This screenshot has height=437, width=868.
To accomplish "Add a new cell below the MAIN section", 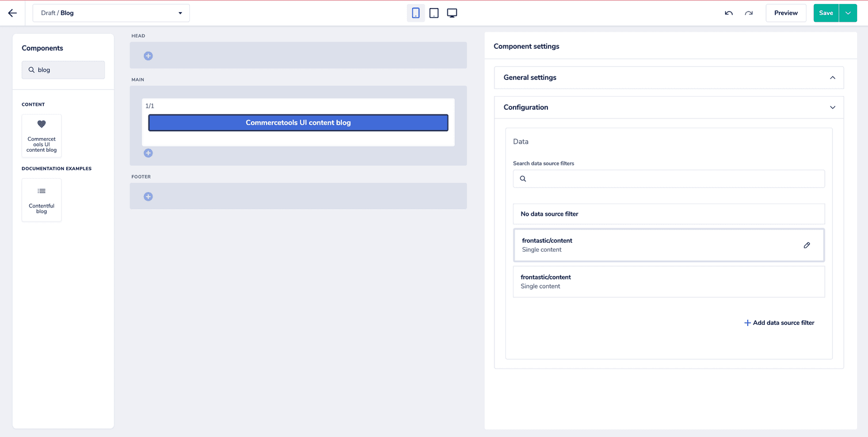I will [148, 153].
